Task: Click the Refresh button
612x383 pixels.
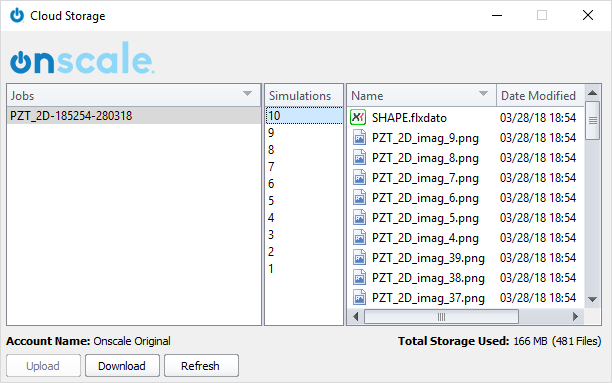Action: tap(201, 366)
